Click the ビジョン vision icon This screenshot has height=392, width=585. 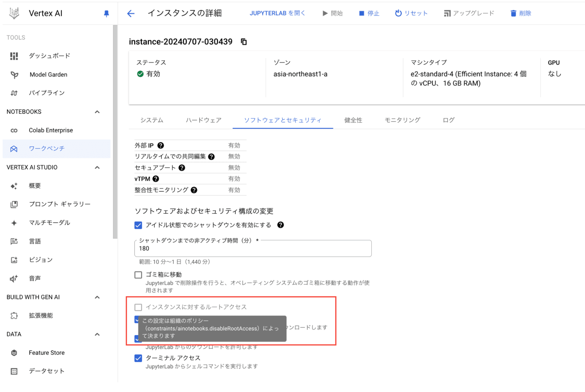click(x=14, y=260)
